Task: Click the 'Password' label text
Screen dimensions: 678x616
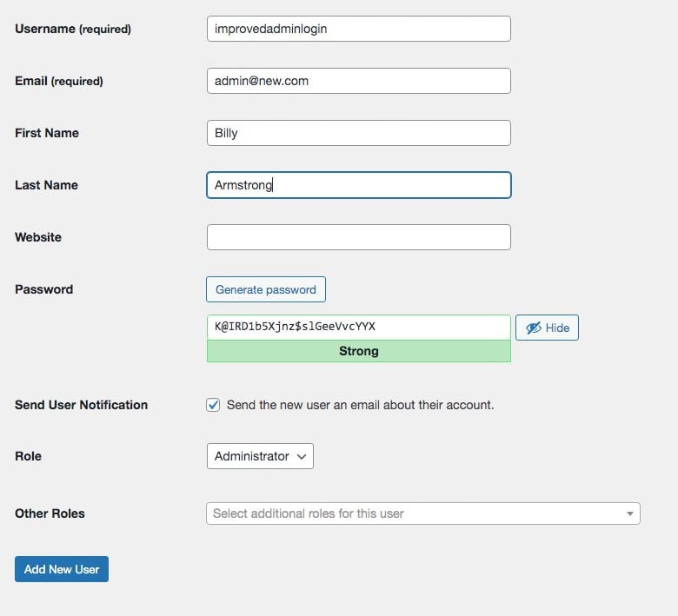Action: pos(44,289)
